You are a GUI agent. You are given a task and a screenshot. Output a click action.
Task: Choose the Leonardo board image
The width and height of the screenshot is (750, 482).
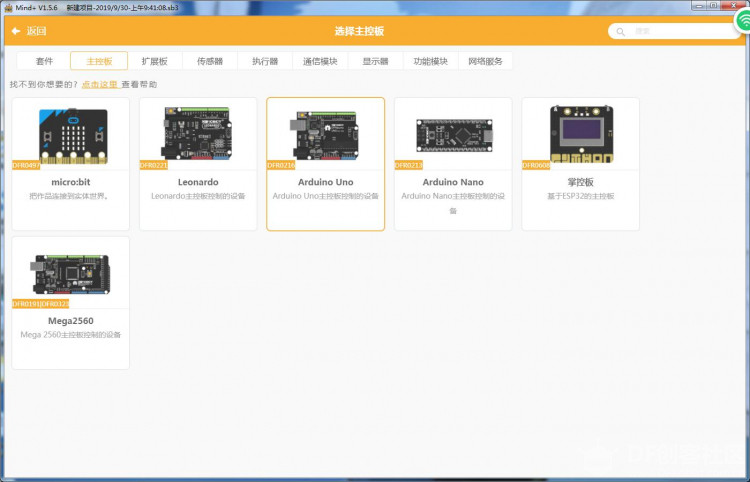198,133
